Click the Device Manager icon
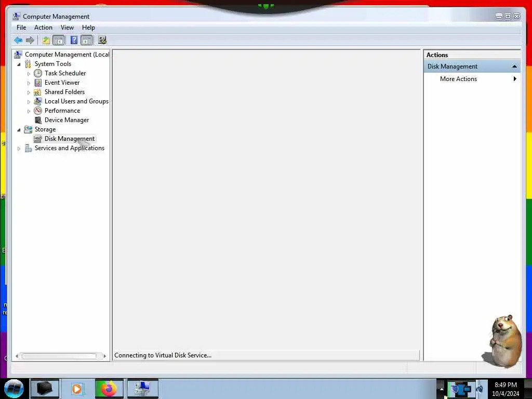Image resolution: width=532 pixels, height=399 pixels. tap(38, 120)
